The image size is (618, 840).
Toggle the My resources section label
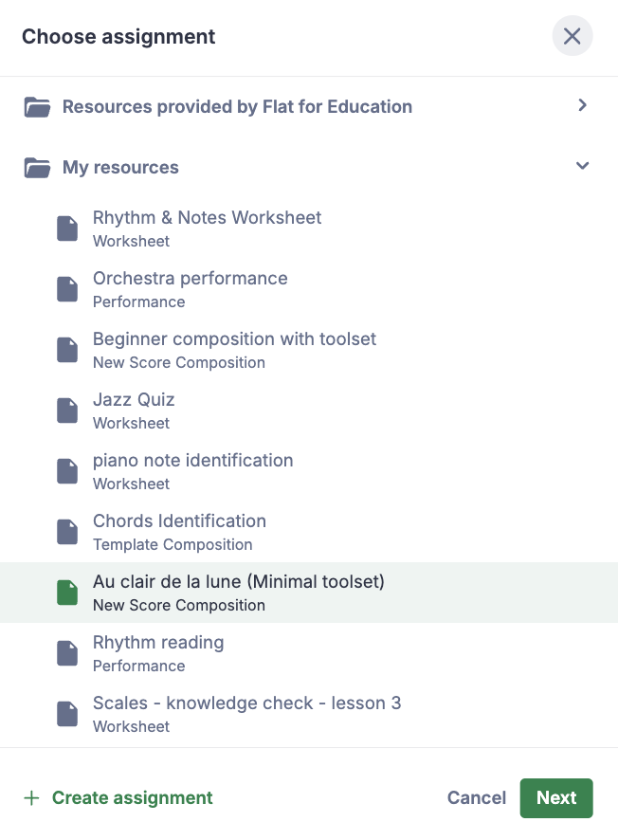[x=120, y=168]
